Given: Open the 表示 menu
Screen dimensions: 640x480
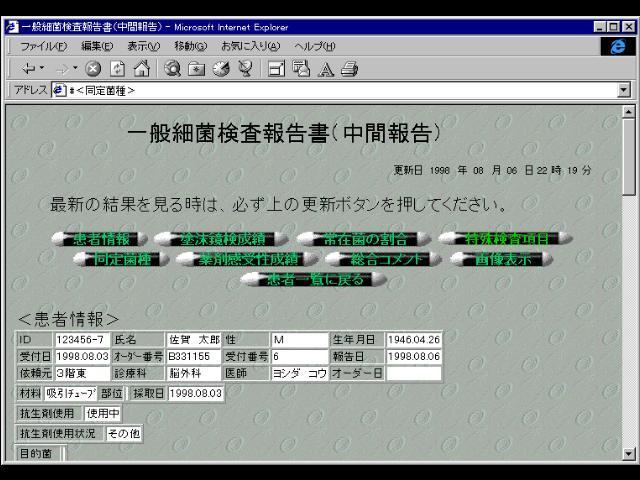Looking at the screenshot, I should point(145,47).
